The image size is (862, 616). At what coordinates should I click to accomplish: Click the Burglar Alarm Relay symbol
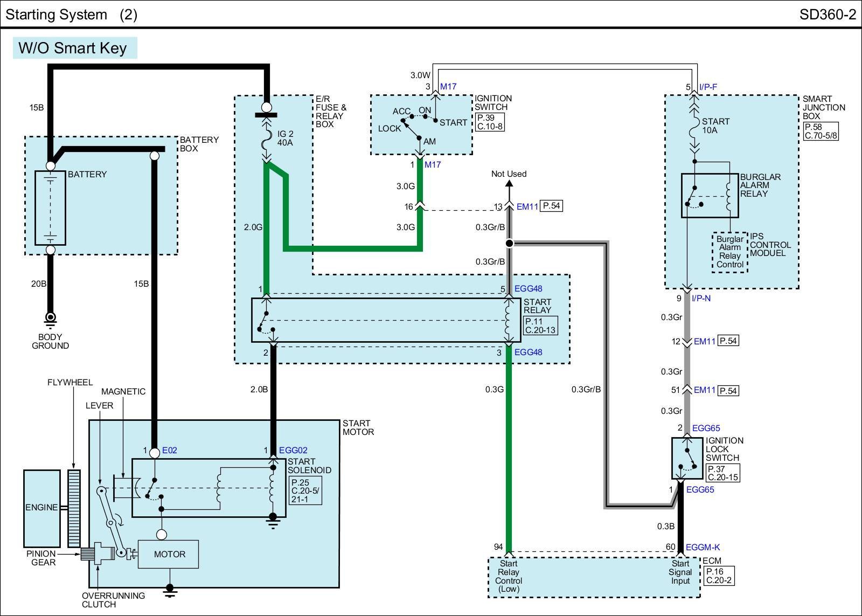[x=710, y=195]
